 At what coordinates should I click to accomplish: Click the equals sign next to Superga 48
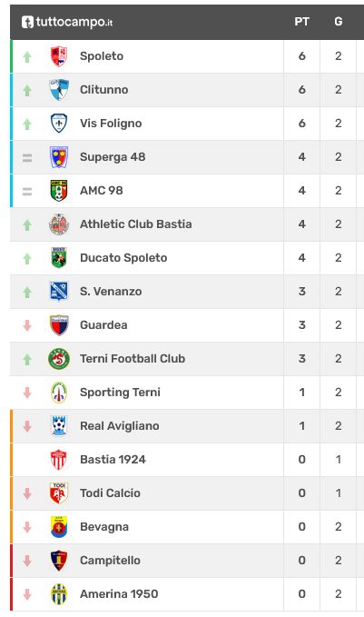pyautogui.click(x=27, y=158)
